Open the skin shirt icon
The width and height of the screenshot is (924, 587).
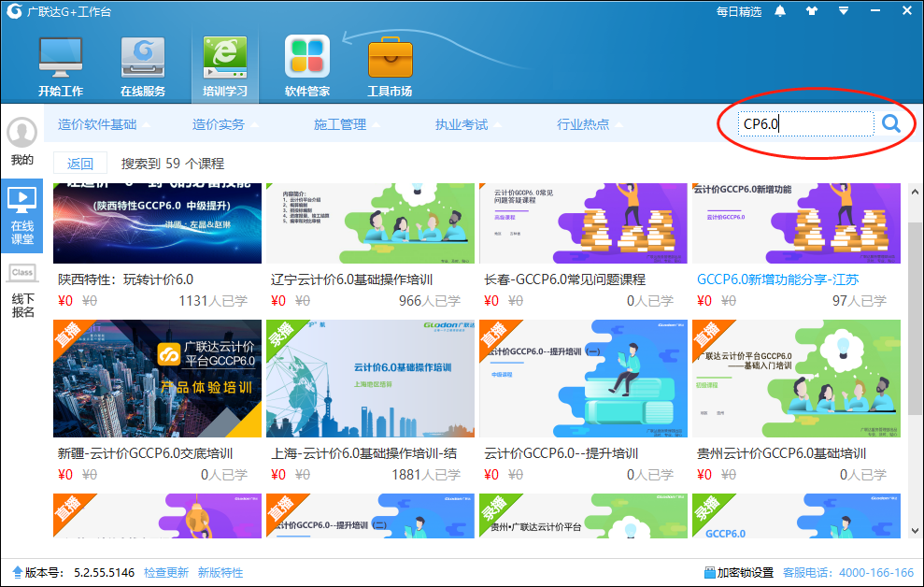point(812,11)
